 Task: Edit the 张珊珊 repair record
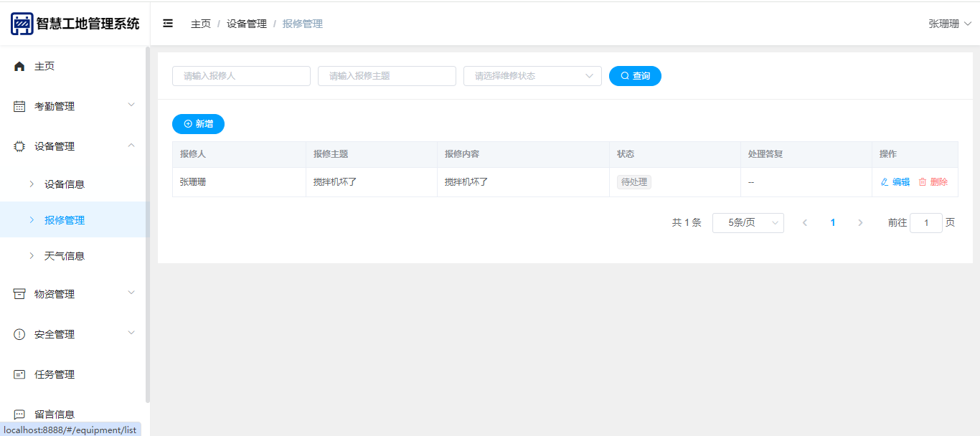(895, 182)
